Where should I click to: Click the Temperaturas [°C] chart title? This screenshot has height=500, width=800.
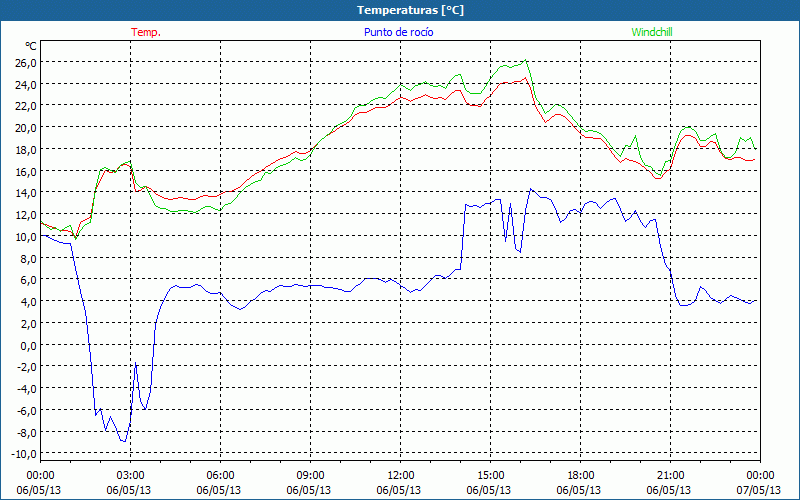(x=410, y=10)
